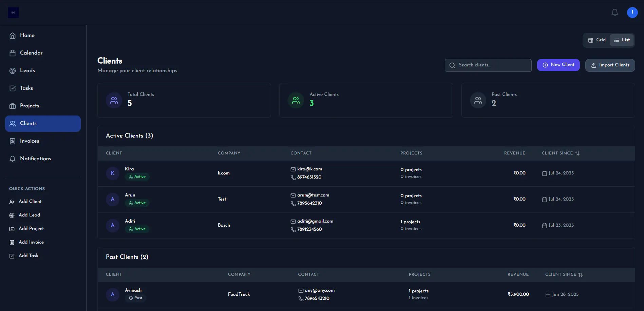Click the ₹5,900.00 revenue value
The height and width of the screenshot is (311, 644).
(518, 294)
